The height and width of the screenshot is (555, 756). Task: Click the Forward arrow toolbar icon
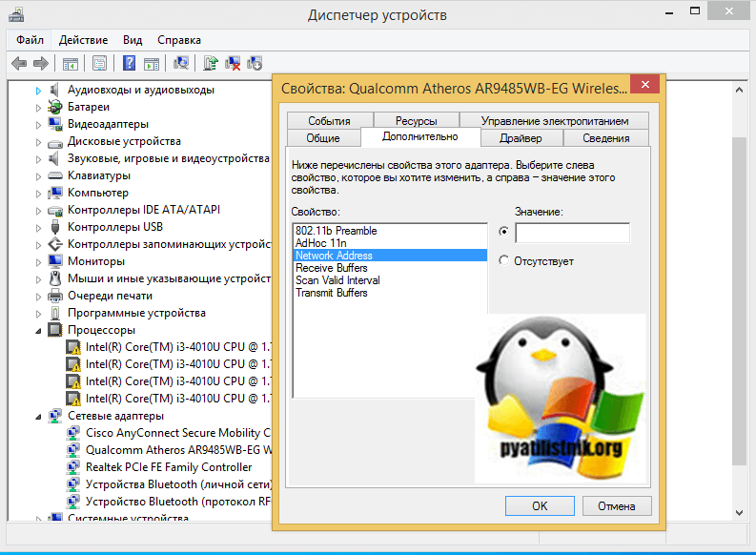(x=41, y=63)
